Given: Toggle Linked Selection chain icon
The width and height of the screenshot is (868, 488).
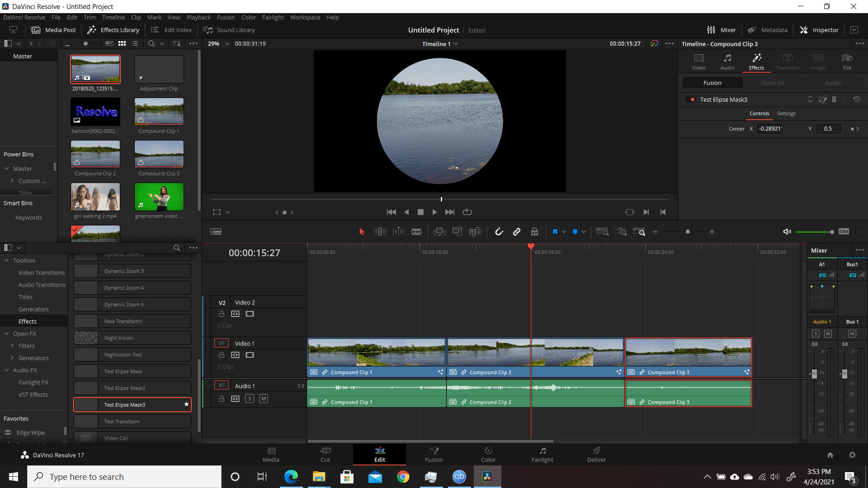Looking at the screenshot, I should coord(517,232).
